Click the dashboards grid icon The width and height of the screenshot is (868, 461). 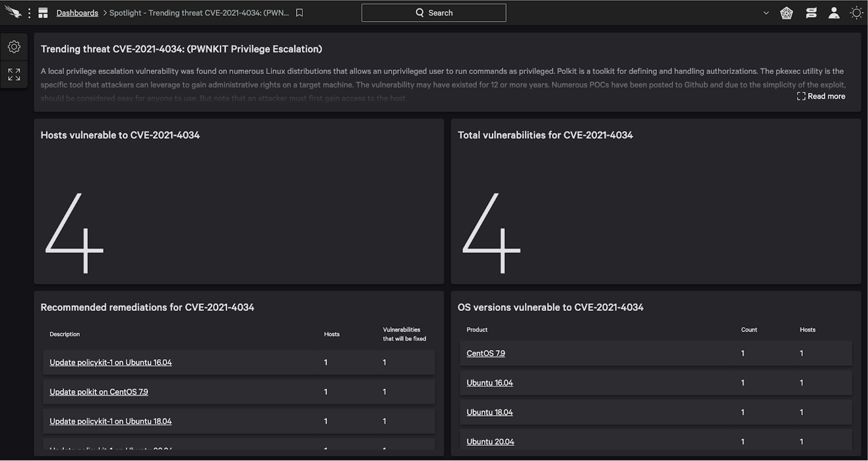click(x=43, y=13)
